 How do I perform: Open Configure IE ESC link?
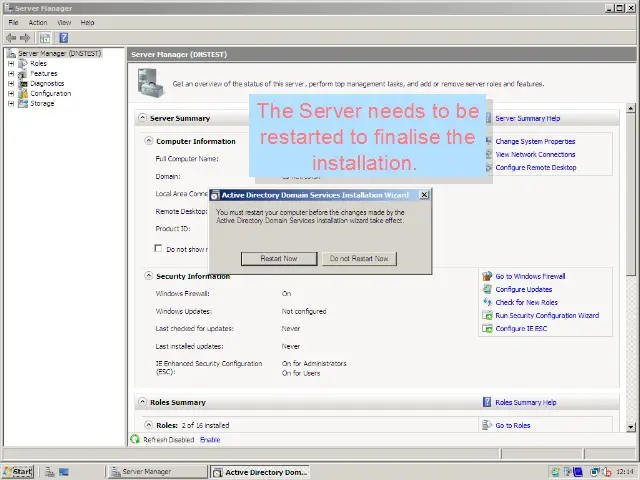pos(521,329)
